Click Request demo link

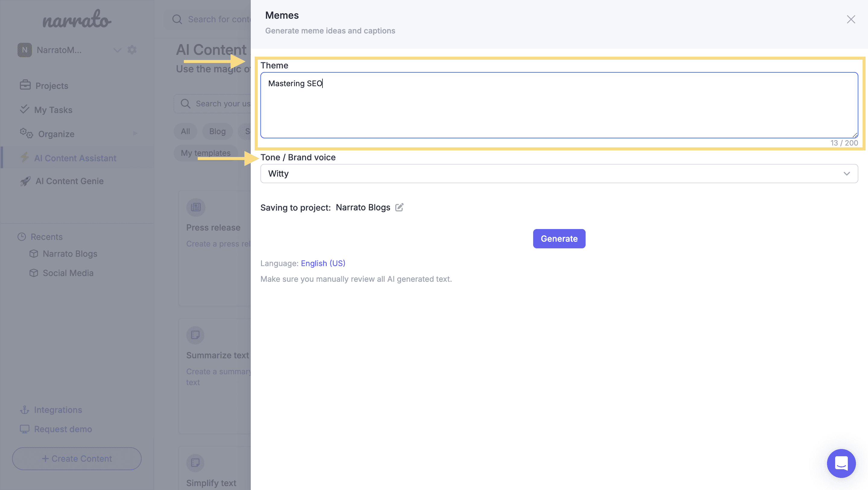click(x=63, y=429)
